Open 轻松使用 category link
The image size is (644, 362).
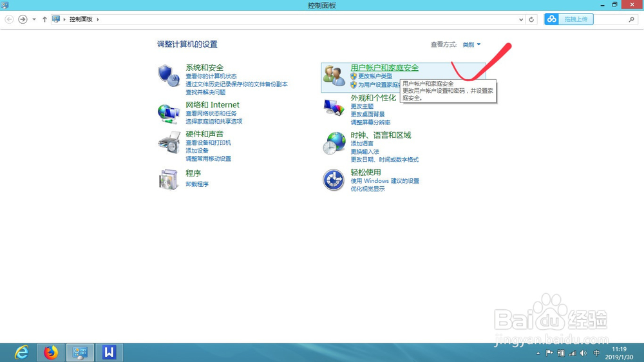coord(366,172)
